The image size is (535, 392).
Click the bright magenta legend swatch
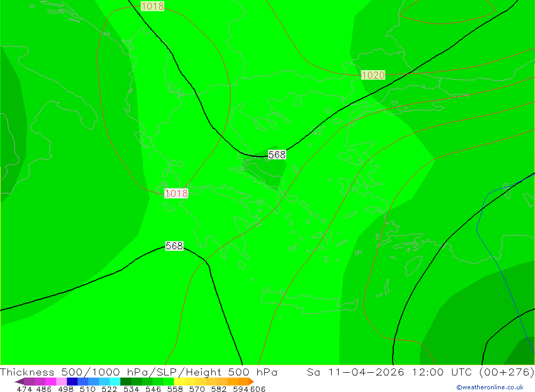click(51, 381)
